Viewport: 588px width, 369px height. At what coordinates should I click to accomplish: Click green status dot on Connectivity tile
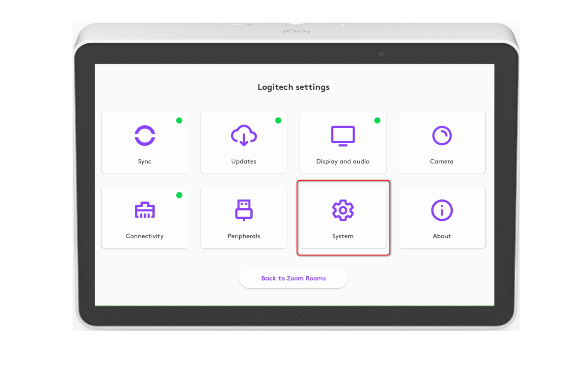179,195
